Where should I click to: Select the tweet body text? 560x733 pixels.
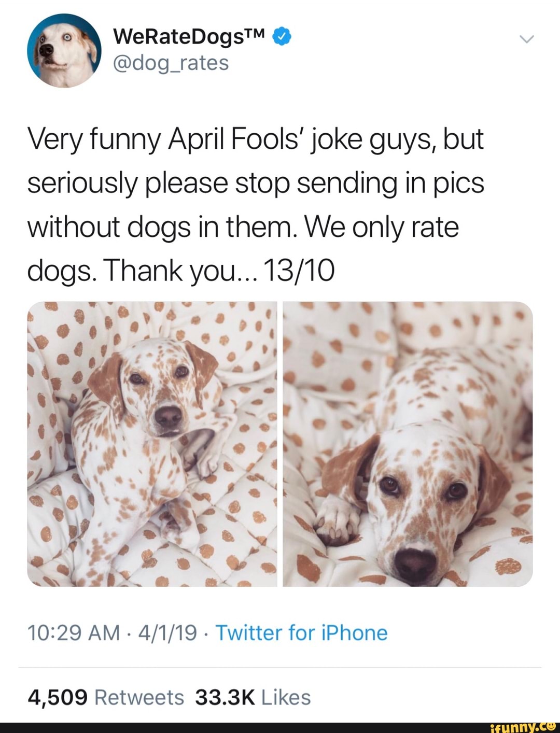point(254,203)
